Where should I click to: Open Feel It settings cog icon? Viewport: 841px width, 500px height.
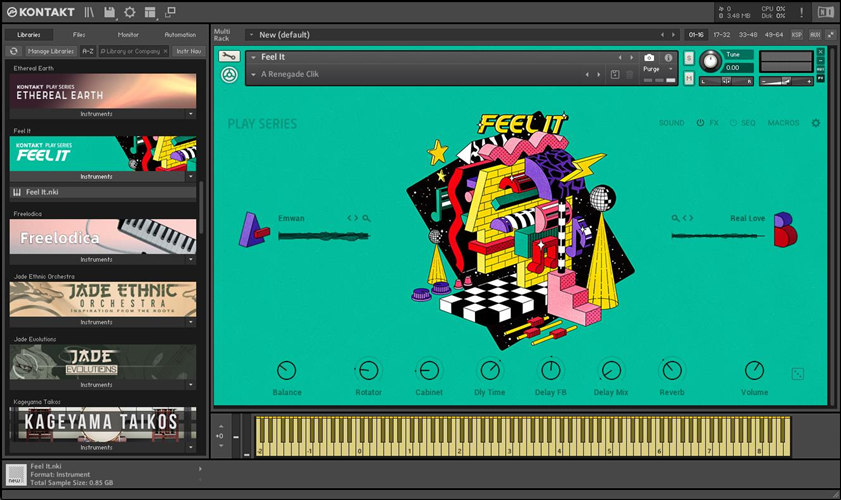(x=815, y=123)
